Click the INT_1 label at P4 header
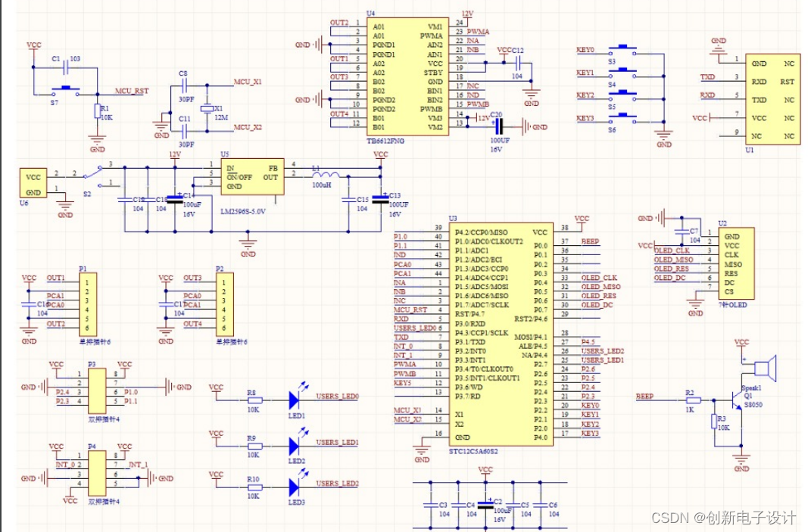 tap(139, 465)
